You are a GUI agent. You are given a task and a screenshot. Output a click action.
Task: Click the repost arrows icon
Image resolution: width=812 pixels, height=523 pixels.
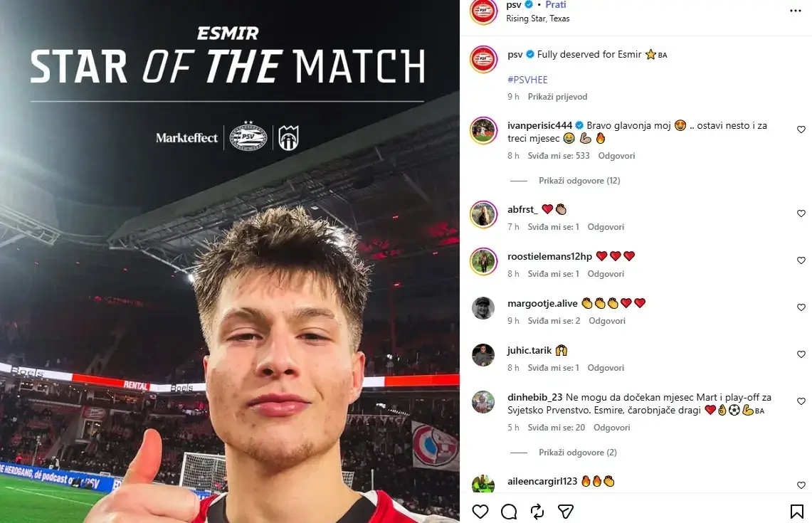537,512
